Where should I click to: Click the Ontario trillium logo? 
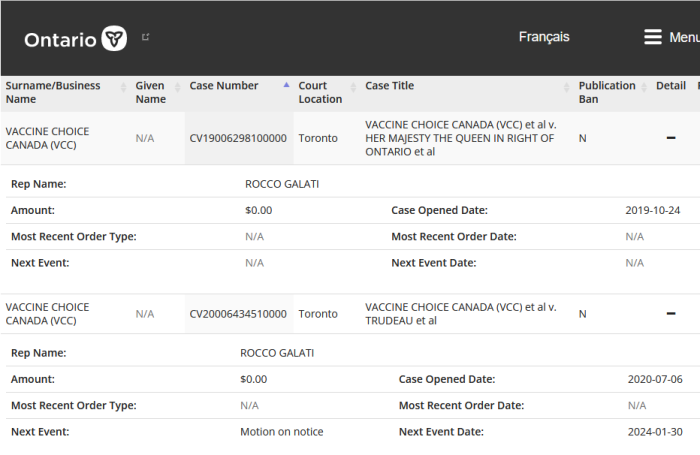click(114, 38)
